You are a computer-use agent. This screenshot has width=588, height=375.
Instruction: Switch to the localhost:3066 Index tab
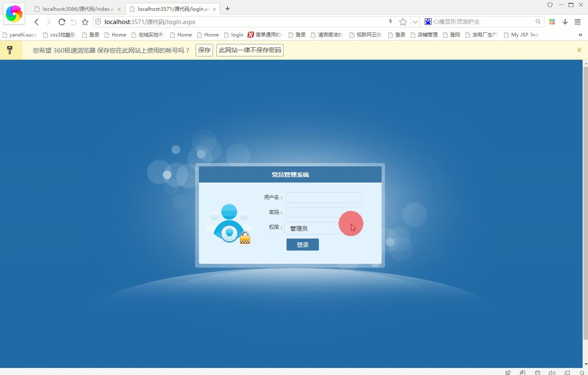tap(77, 9)
